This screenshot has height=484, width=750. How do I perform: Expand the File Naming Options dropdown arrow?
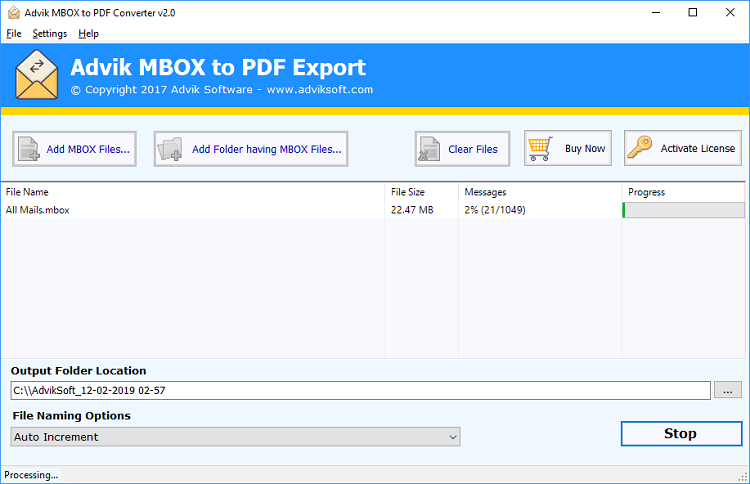pos(452,437)
